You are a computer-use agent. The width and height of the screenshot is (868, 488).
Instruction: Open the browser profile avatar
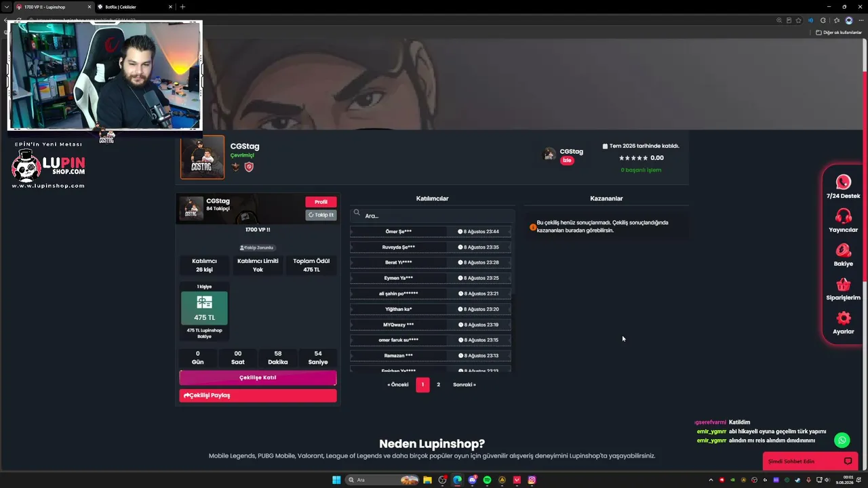848,20
